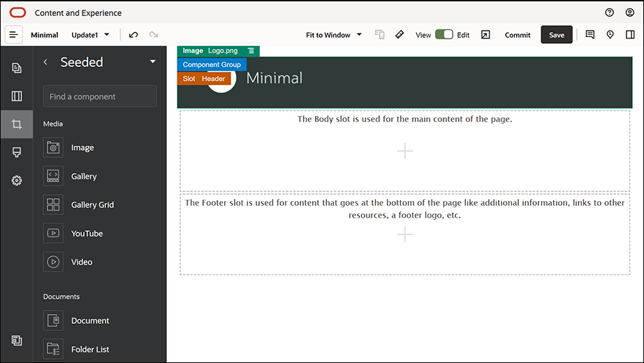Click the Minimal title in page header

275,78
